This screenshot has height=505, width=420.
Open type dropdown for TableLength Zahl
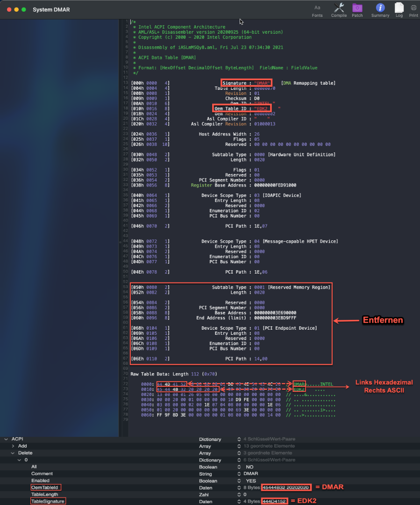click(x=239, y=495)
